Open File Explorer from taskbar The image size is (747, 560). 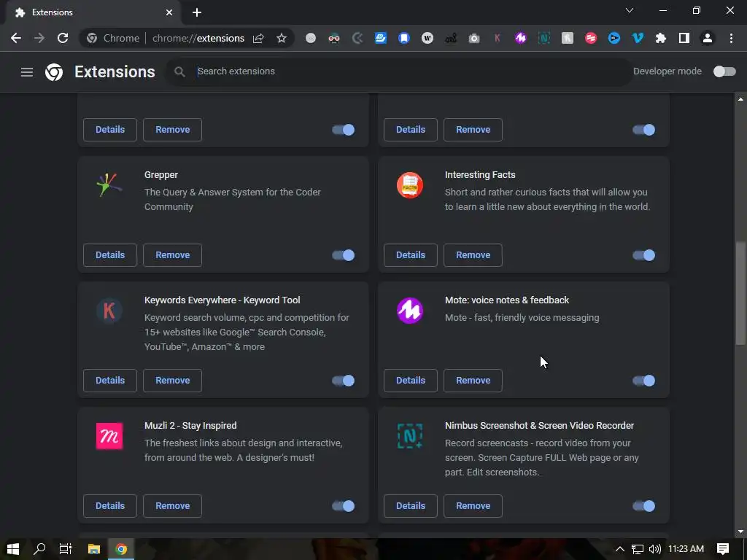click(94, 549)
